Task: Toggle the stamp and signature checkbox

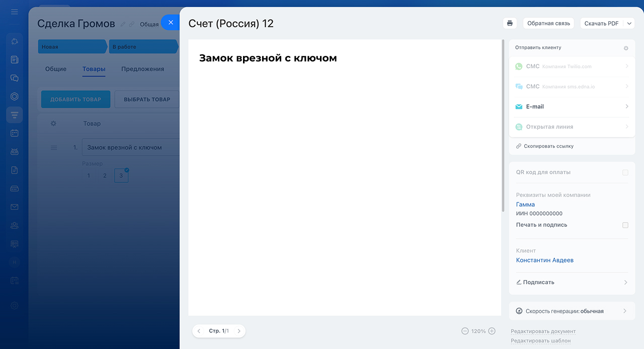Action: (x=625, y=225)
